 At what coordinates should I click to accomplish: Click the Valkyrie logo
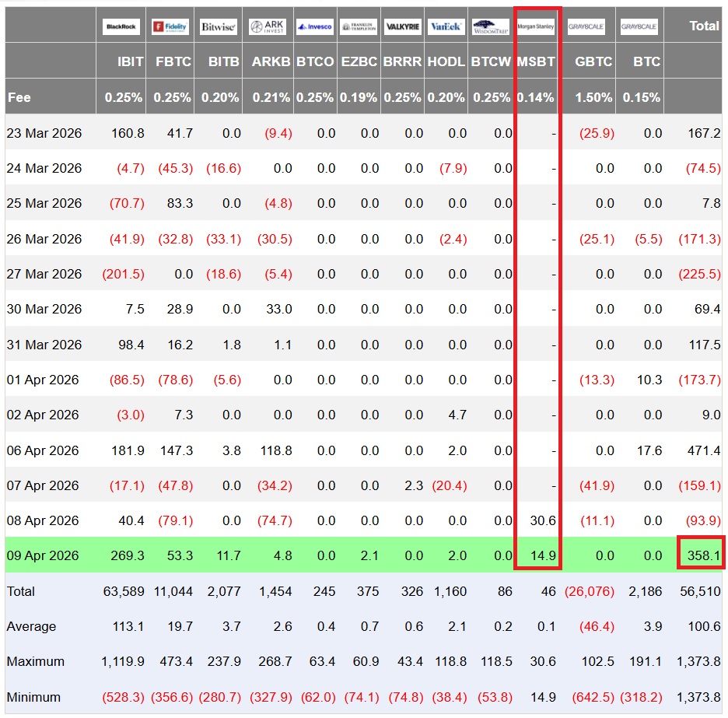pyautogui.click(x=402, y=26)
